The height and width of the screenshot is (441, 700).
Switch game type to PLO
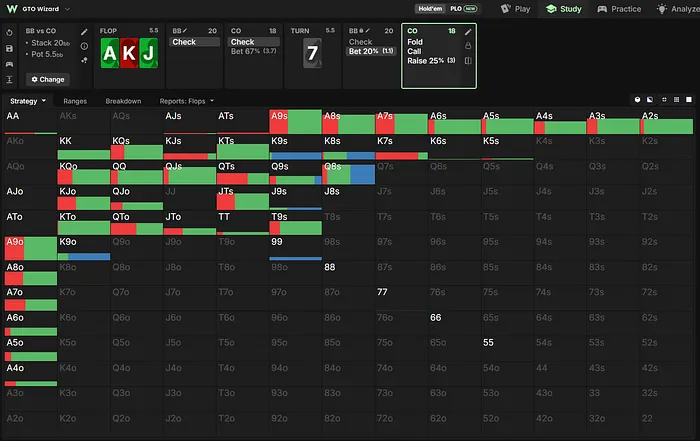[463, 8]
